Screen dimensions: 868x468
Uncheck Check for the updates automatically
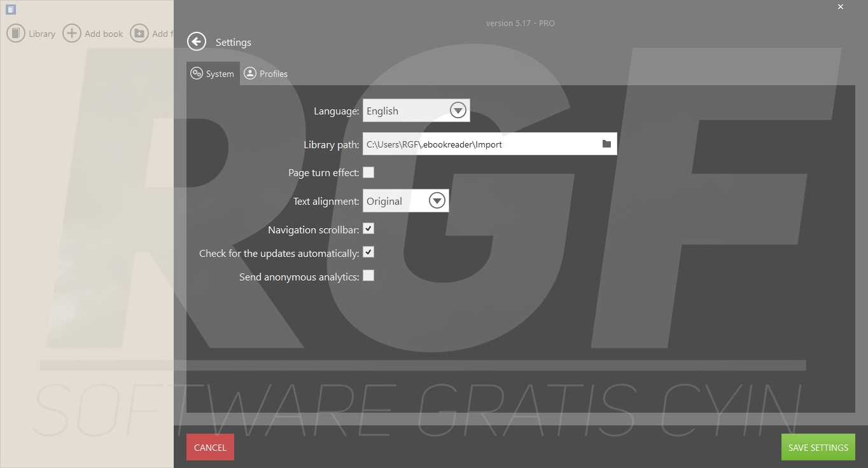tap(368, 252)
